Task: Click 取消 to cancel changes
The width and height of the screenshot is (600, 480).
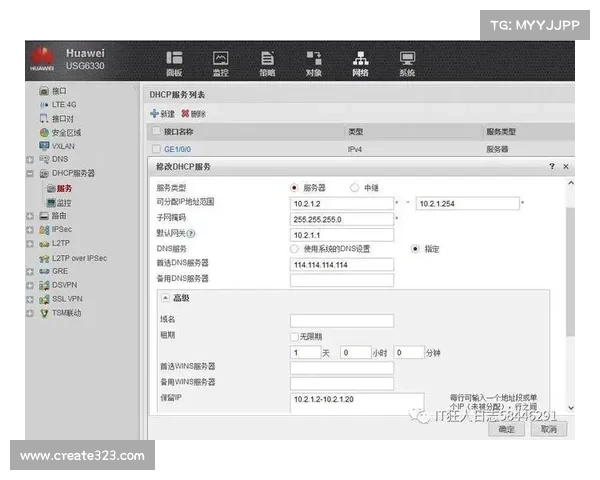Action: (548, 429)
